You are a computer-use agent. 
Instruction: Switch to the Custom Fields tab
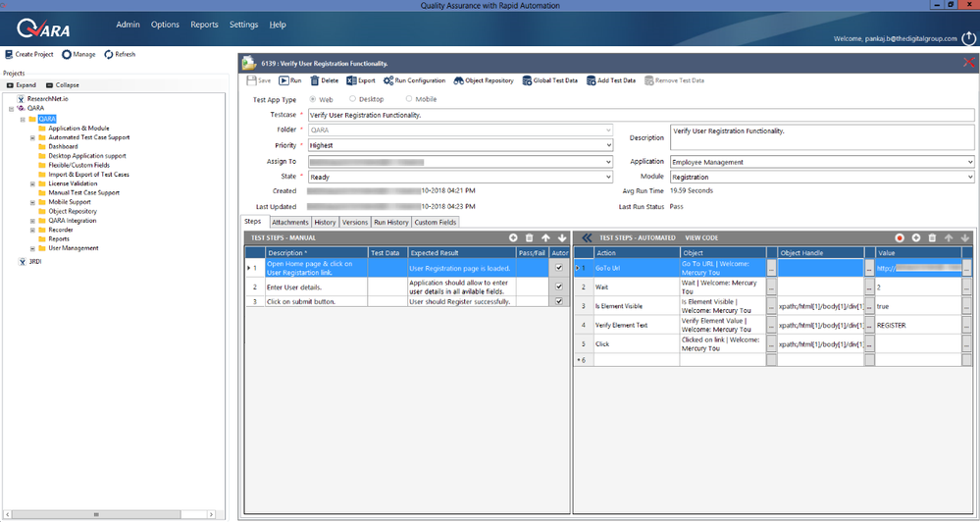coord(435,222)
